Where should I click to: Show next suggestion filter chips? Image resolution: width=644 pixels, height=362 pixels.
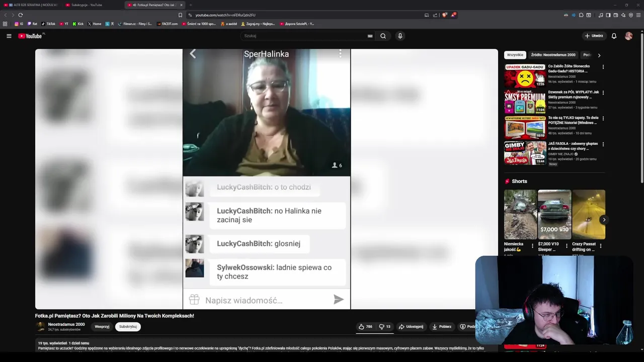[x=599, y=55]
